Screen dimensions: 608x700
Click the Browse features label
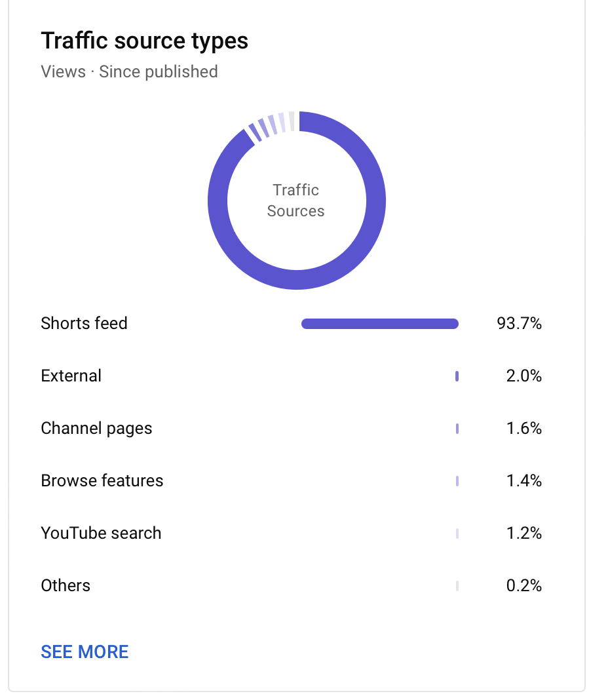click(x=102, y=481)
